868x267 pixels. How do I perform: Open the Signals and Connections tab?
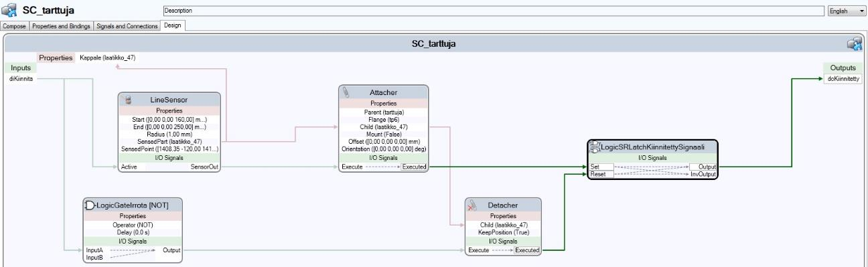127,25
